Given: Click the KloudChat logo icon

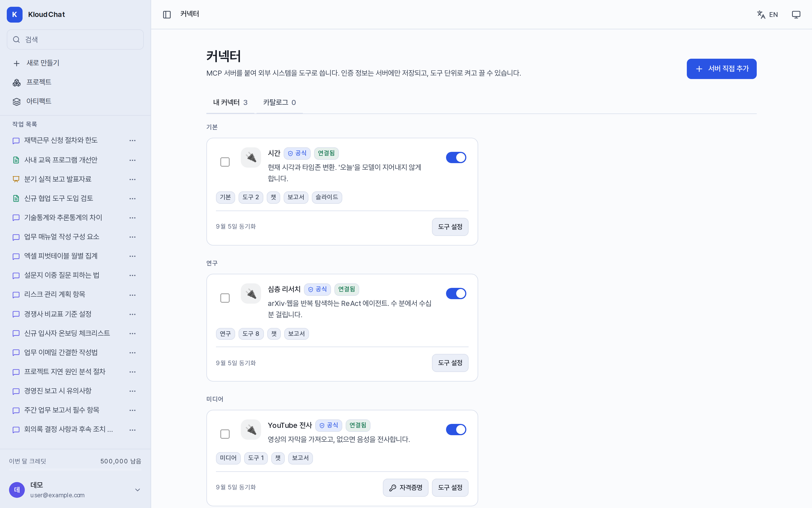Looking at the screenshot, I should pos(14,14).
